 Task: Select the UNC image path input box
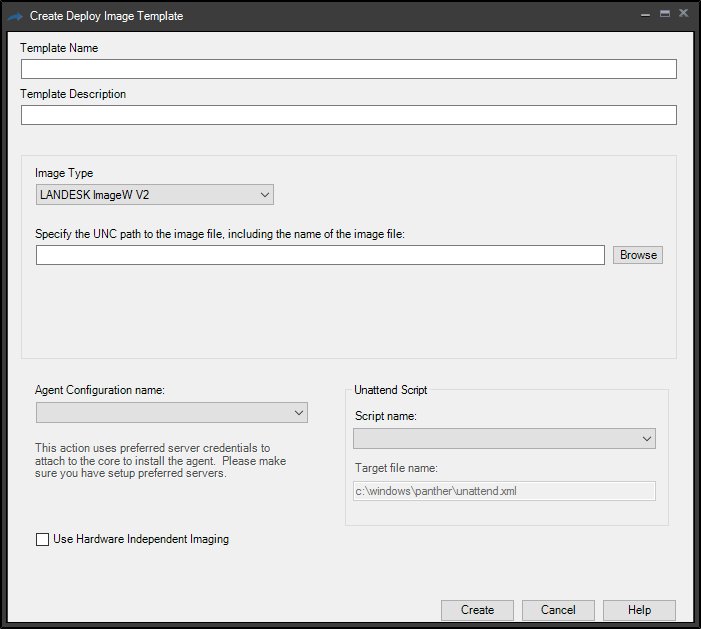pyautogui.click(x=320, y=255)
